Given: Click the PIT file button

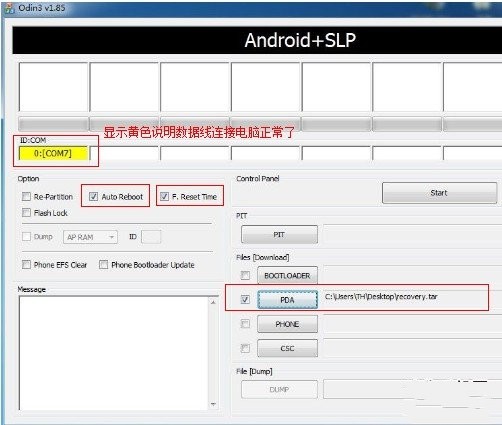Looking at the screenshot, I should click(279, 235).
